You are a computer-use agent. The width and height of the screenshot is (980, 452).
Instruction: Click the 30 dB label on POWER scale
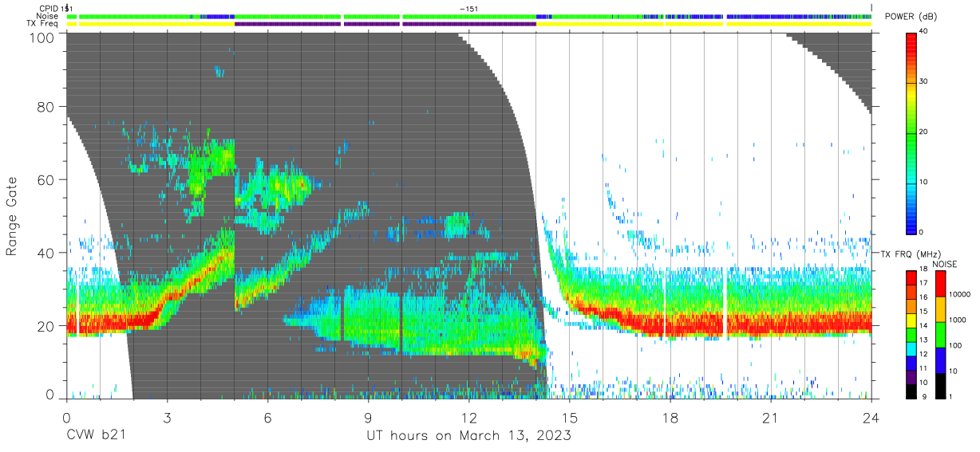pyautogui.click(x=924, y=81)
